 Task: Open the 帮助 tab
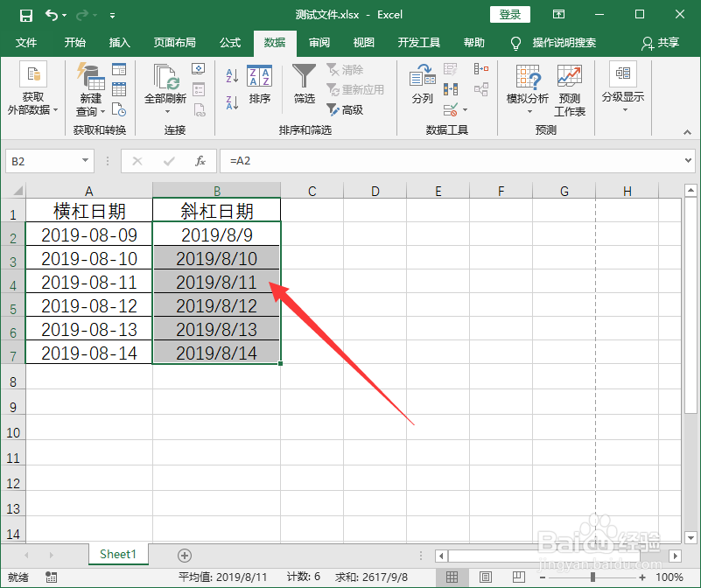(473, 43)
